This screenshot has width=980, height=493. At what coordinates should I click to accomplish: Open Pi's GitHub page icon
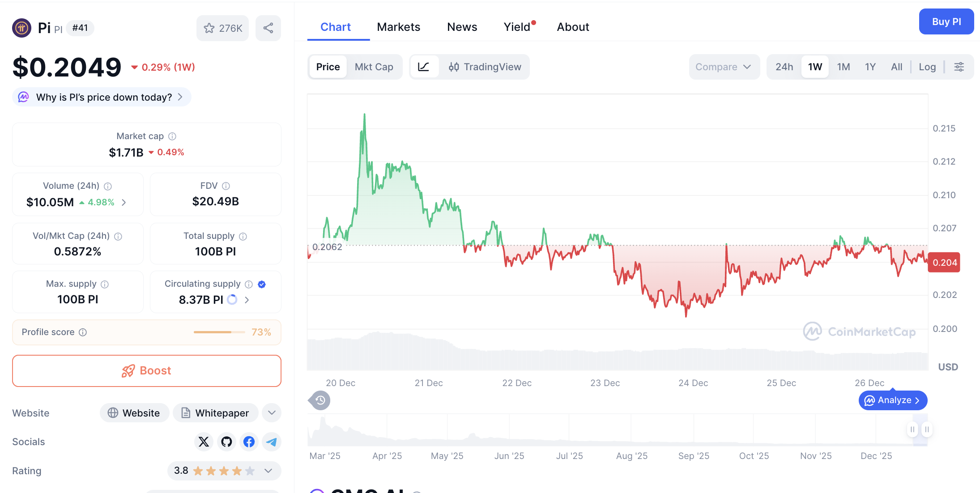click(226, 442)
